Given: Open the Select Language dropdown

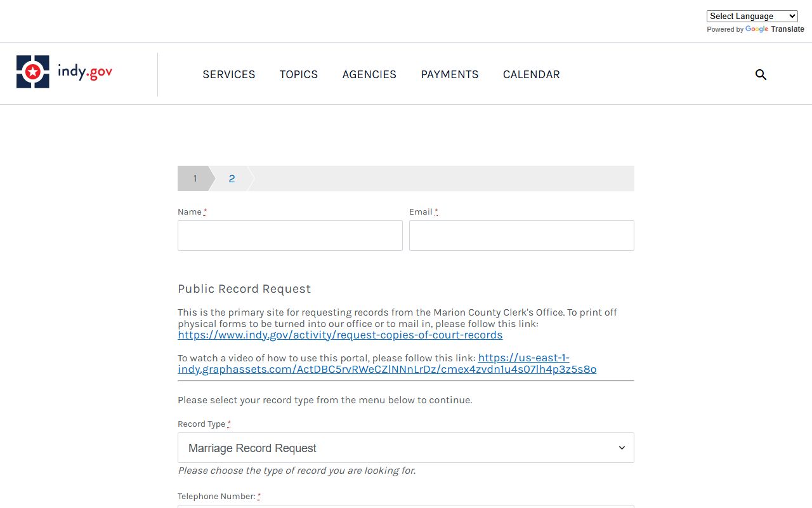Looking at the screenshot, I should pos(752,16).
